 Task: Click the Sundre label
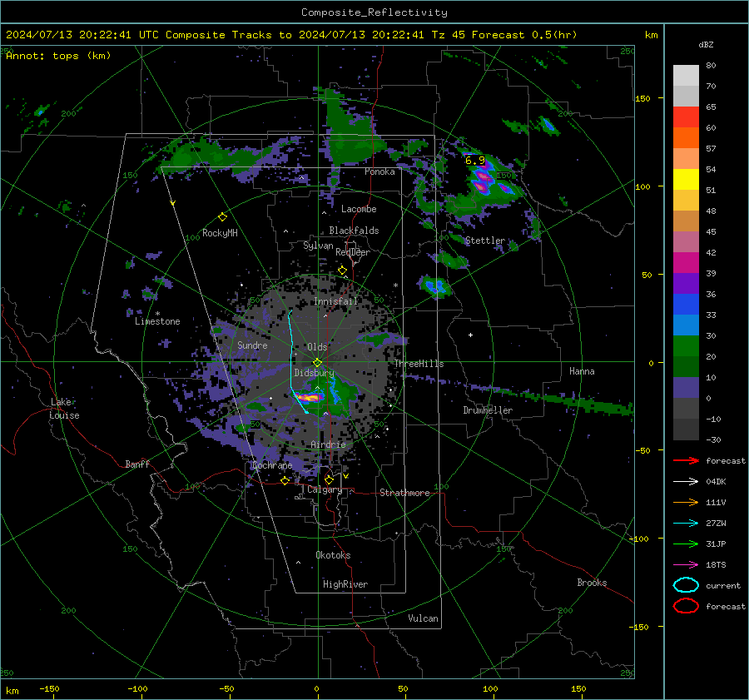coord(252,345)
